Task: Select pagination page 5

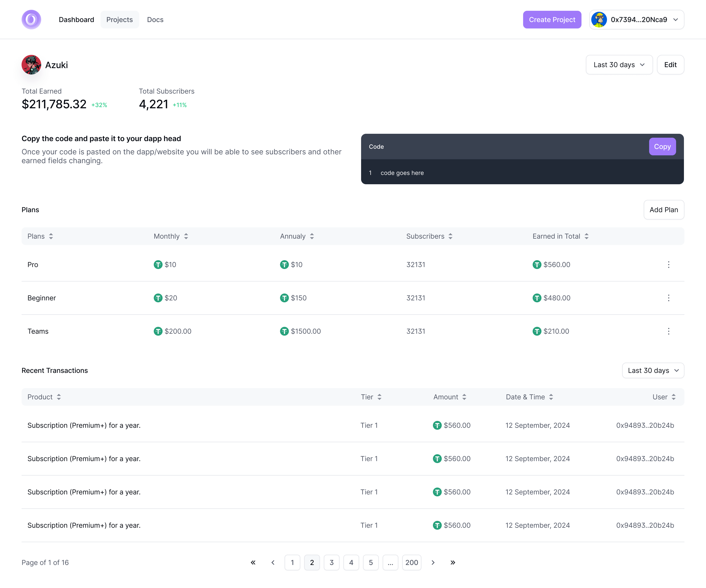Action: (371, 563)
